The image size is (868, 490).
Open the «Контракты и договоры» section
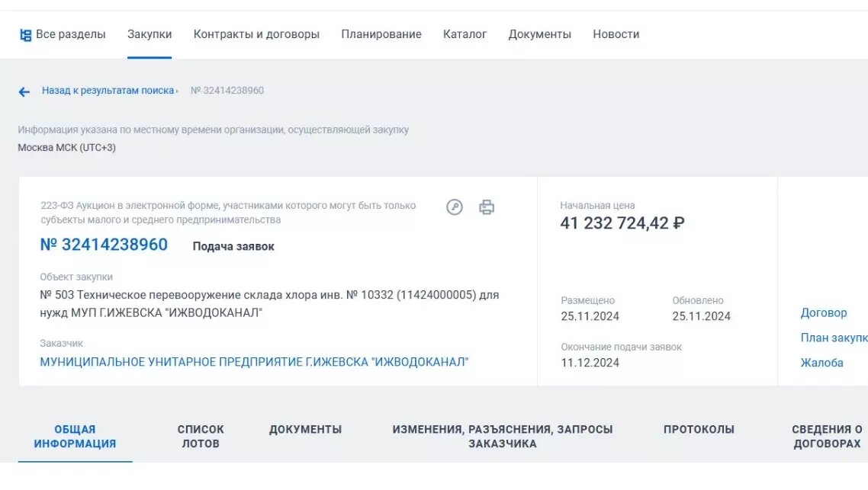coord(256,34)
